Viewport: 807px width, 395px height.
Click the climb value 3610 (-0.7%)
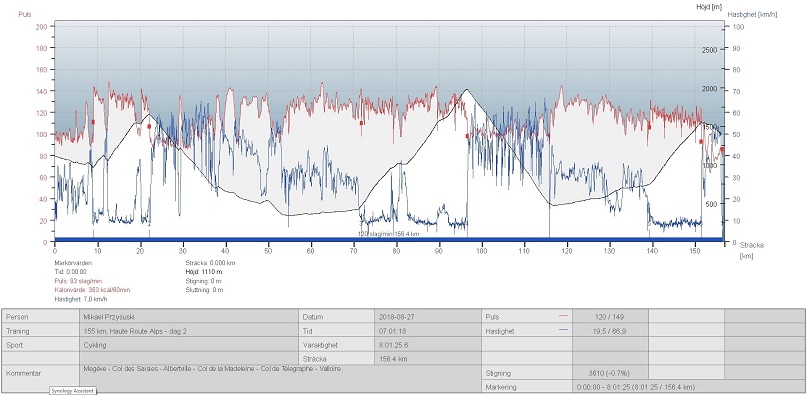[x=609, y=373]
